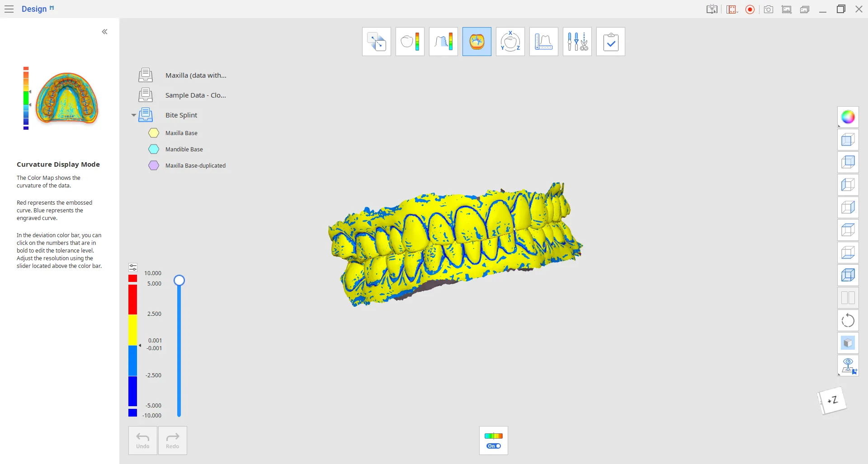Open the hamburger main menu

click(9, 9)
